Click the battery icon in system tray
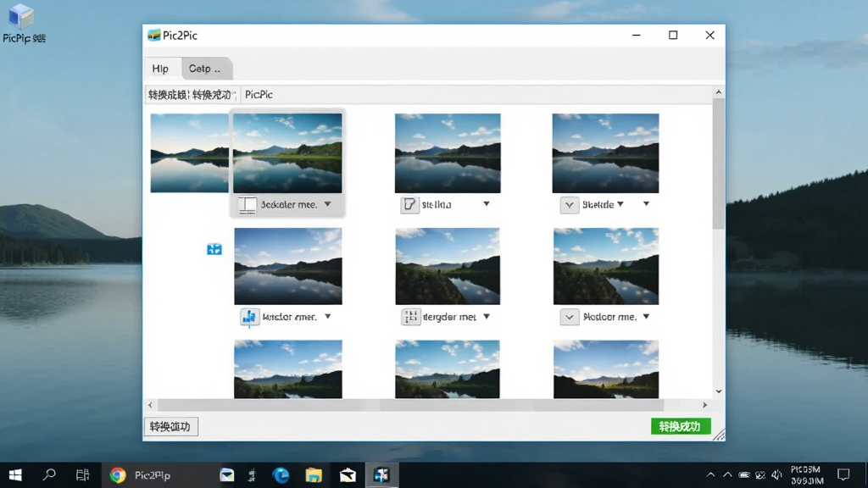The height and width of the screenshot is (488, 868). 744,474
